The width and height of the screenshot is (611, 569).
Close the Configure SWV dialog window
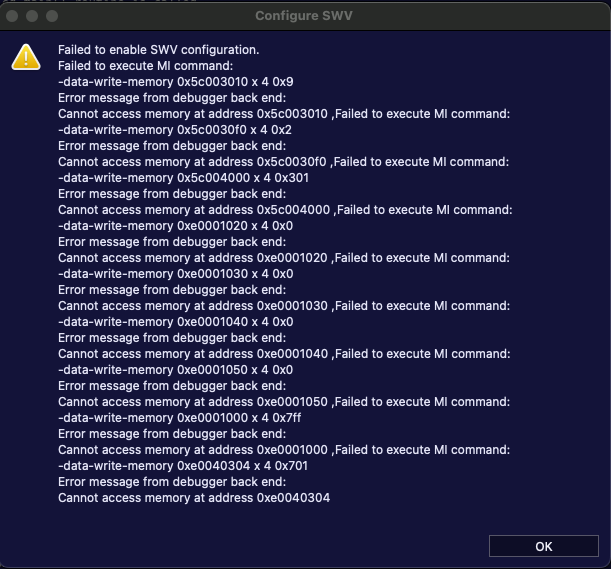(14, 16)
